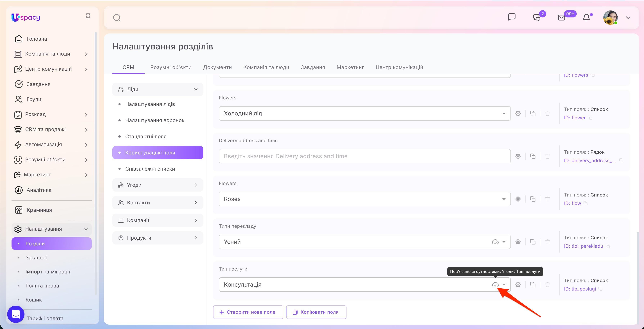Open settings gear for Типи перекладу field
The image size is (644, 329).
point(518,242)
